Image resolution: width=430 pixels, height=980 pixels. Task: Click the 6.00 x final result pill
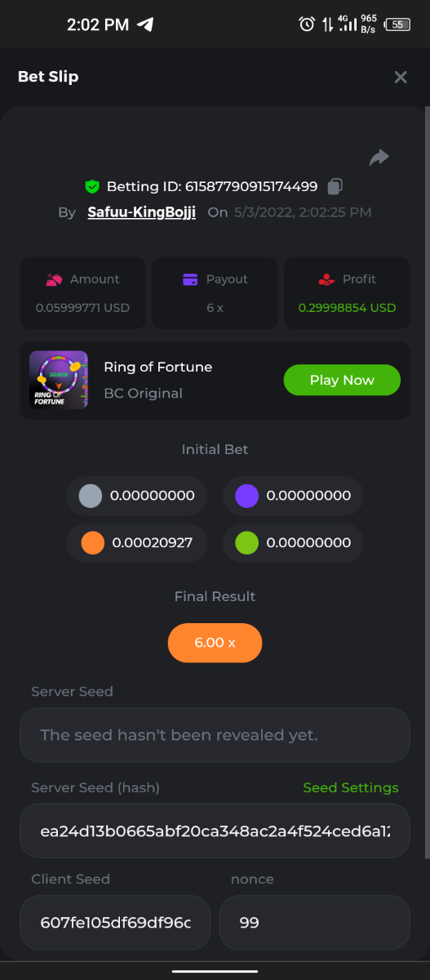(x=215, y=643)
